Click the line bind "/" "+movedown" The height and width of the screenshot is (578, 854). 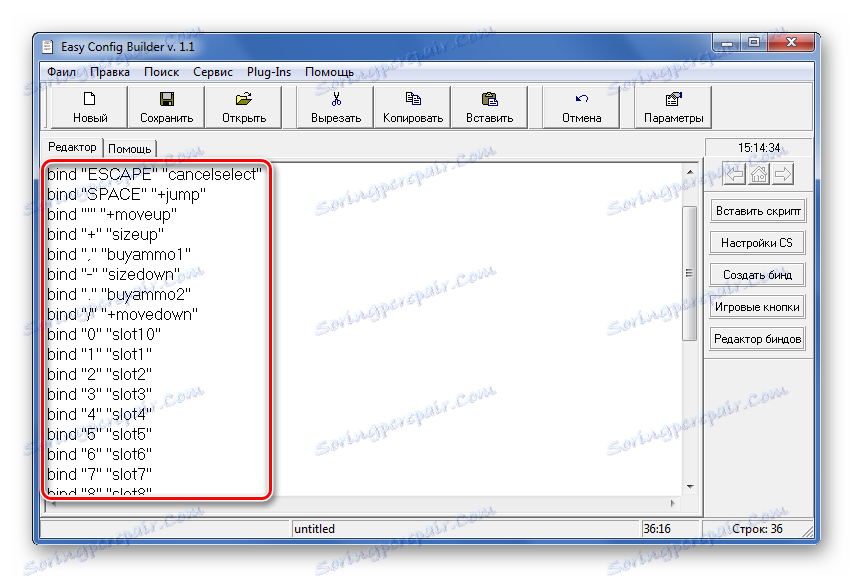point(122,314)
